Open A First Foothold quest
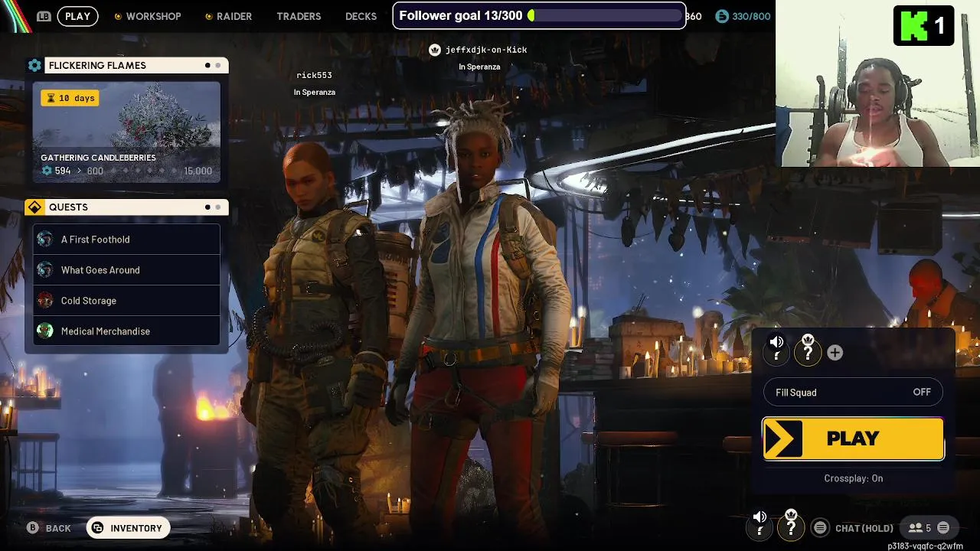This screenshot has width=980, height=551. [x=126, y=240]
